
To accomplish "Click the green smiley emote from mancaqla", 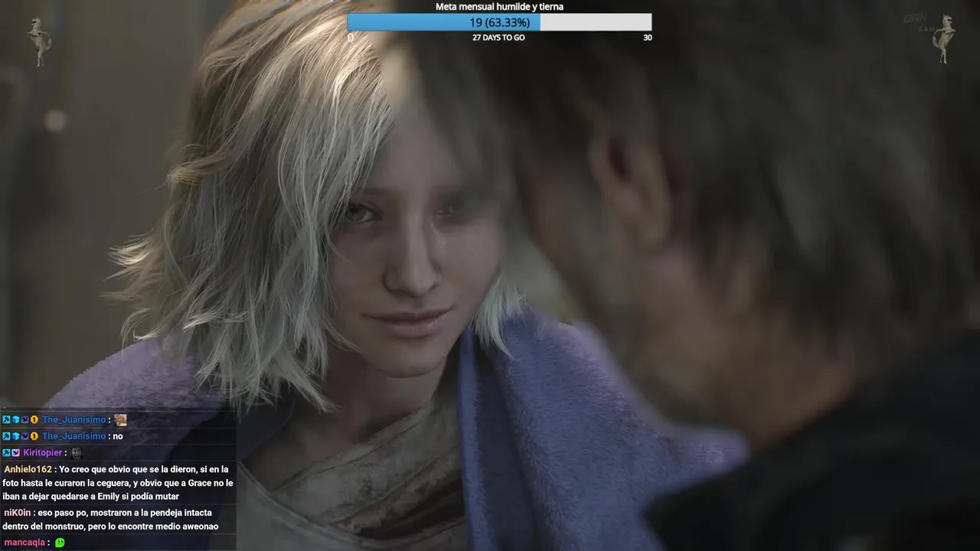I will click(60, 543).
